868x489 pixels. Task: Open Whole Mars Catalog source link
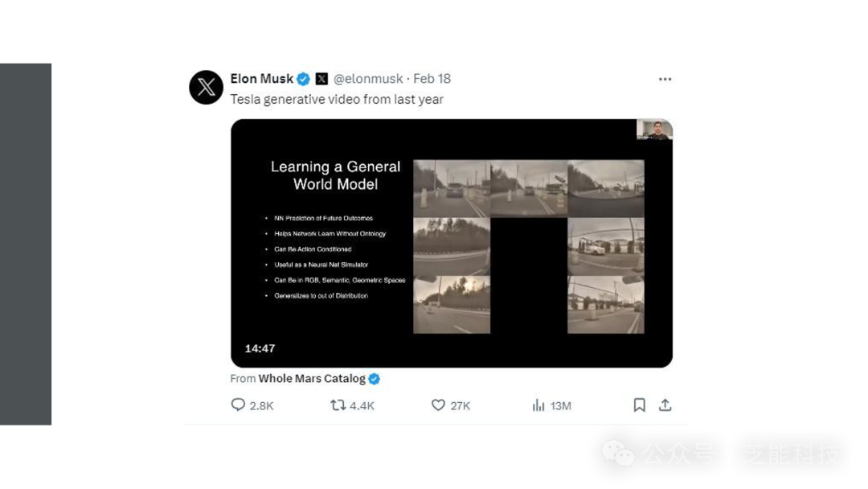312,378
